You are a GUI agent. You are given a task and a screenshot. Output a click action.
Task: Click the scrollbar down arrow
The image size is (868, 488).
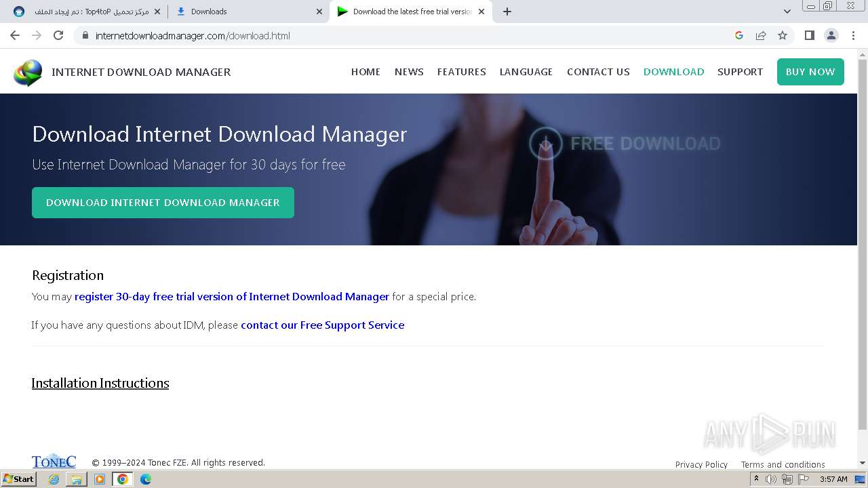coord(863,464)
